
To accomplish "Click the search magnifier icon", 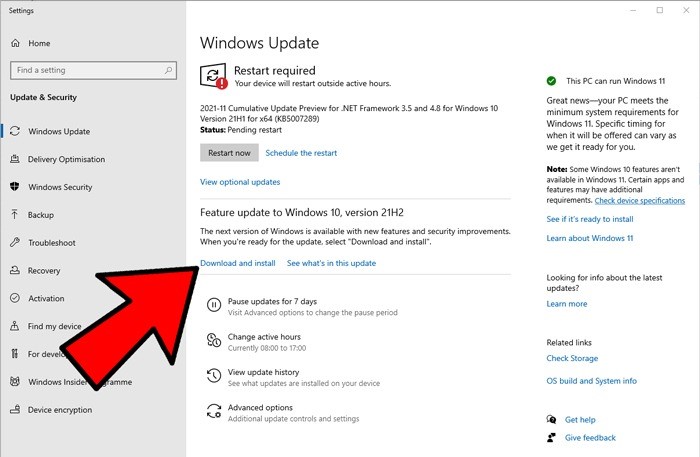I will pos(168,70).
